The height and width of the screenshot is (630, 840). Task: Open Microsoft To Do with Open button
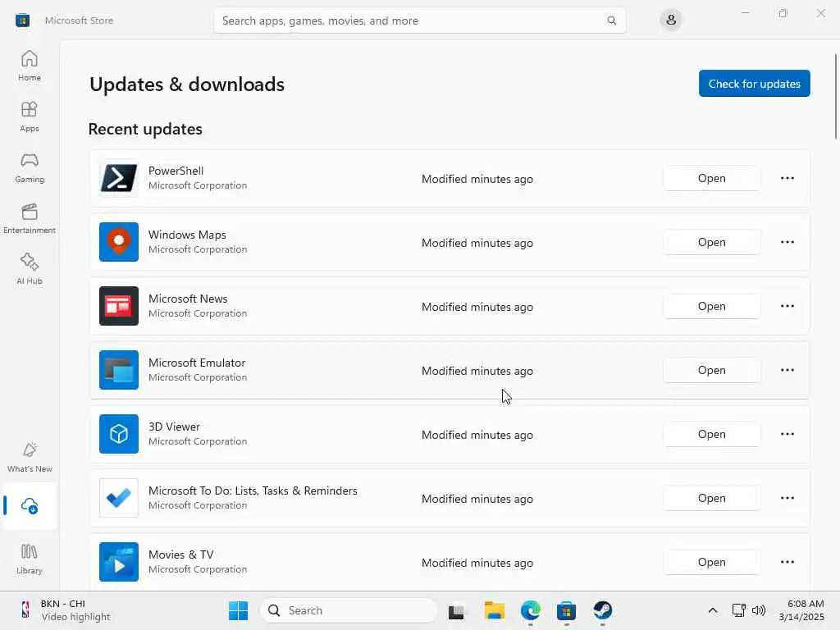coord(711,498)
